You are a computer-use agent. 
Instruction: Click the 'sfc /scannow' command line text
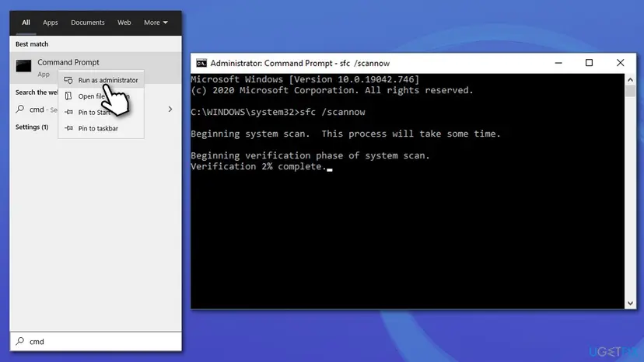pyautogui.click(x=332, y=112)
